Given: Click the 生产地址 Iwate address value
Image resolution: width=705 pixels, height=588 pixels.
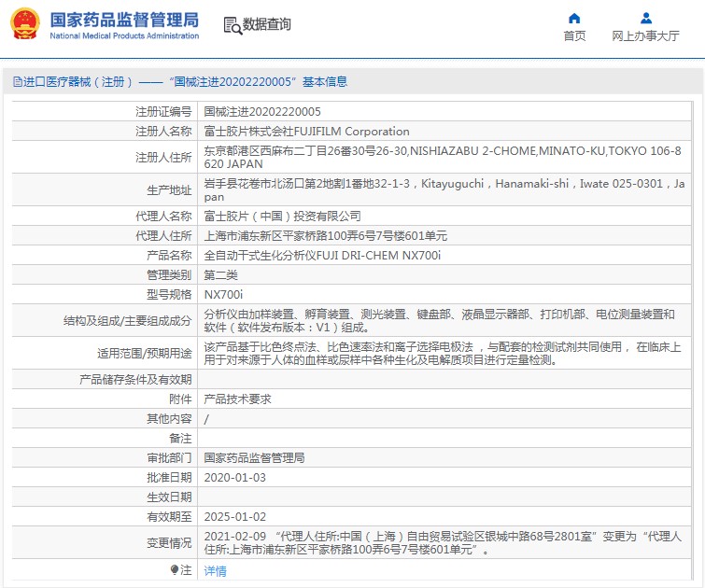Looking at the screenshot, I should [444, 190].
